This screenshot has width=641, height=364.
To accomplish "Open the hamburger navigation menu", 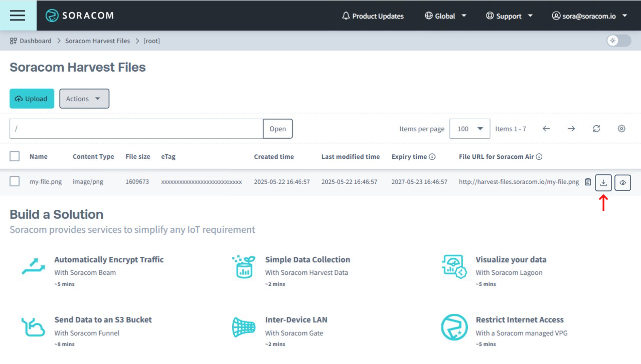I will pyautogui.click(x=18, y=15).
